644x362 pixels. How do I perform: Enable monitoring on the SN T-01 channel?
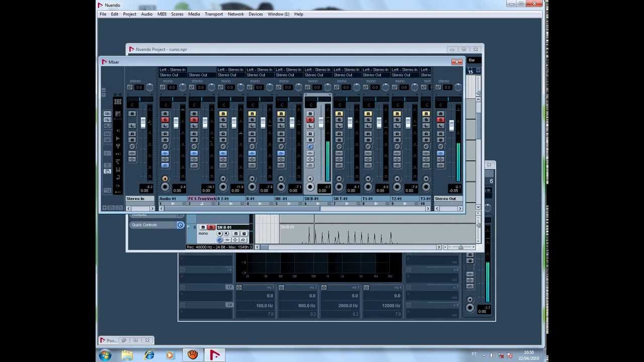click(x=339, y=178)
